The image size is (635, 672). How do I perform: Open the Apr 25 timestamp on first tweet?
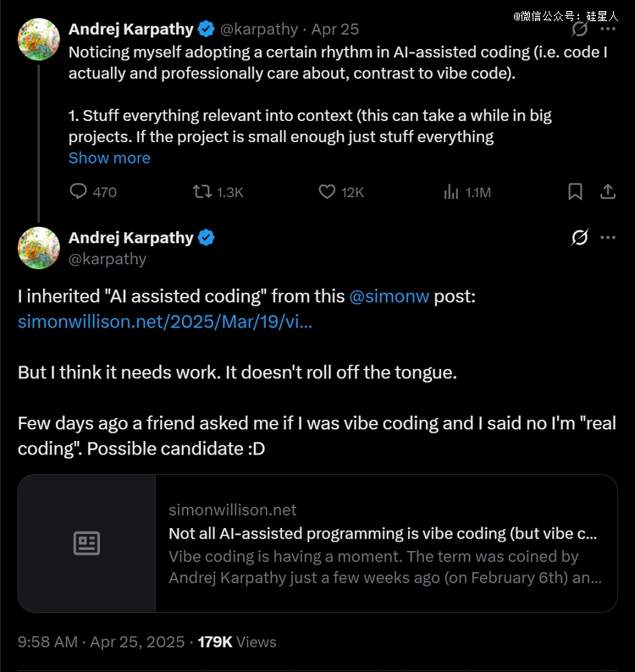(x=335, y=29)
